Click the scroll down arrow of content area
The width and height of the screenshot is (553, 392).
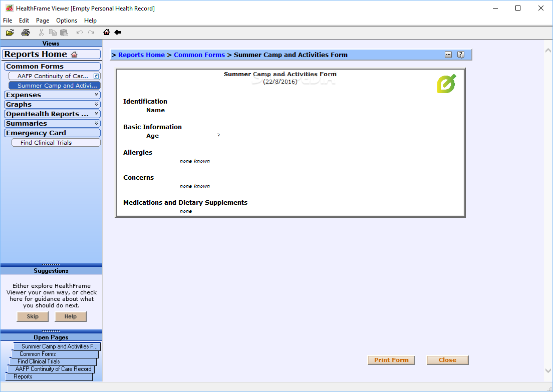tap(548, 371)
